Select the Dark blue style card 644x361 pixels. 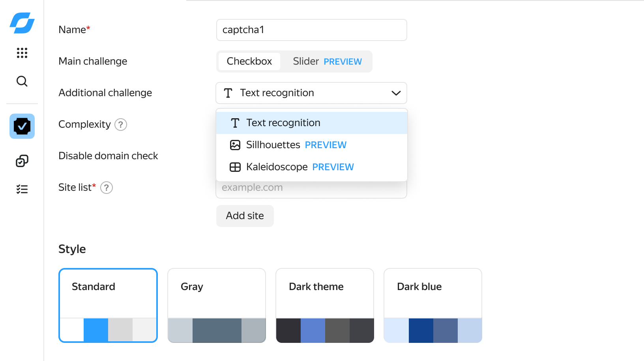(x=433, y=305)
